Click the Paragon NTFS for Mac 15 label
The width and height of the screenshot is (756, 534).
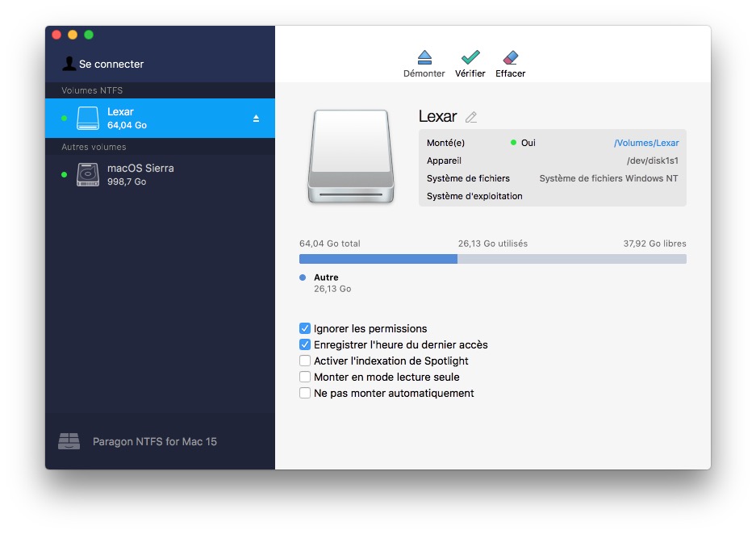coord(155,441)
